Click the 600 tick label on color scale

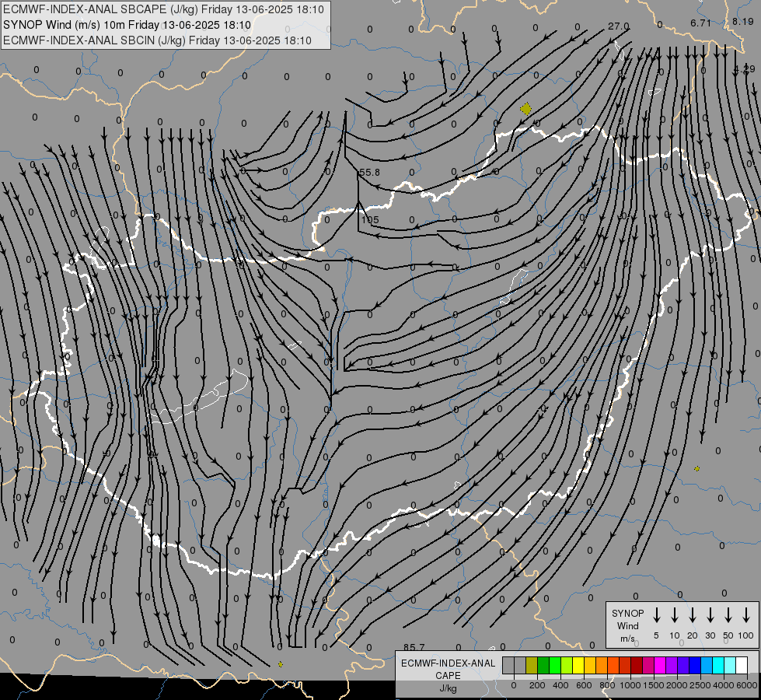click(584, 685)
